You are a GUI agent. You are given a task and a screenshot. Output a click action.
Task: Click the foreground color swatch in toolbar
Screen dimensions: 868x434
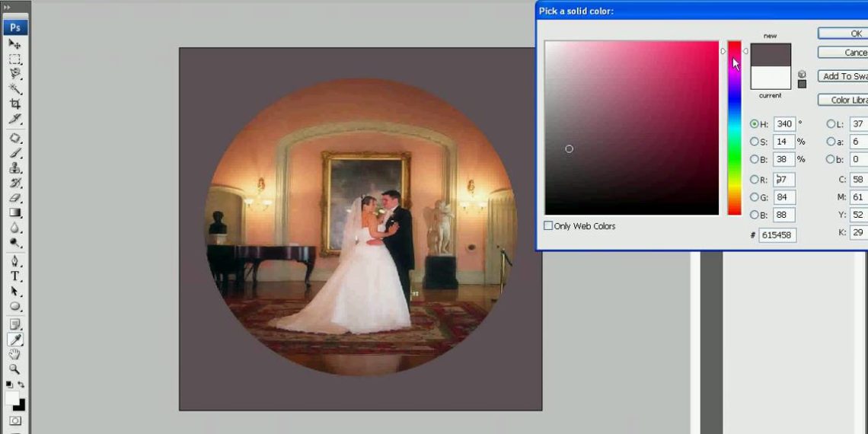tap(11, 397)
